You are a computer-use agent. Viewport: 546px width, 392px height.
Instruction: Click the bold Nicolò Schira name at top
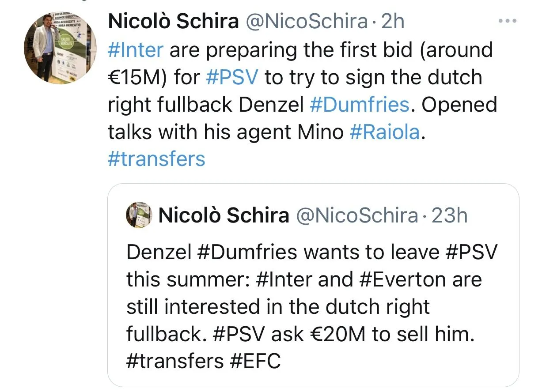coord(173,22)
